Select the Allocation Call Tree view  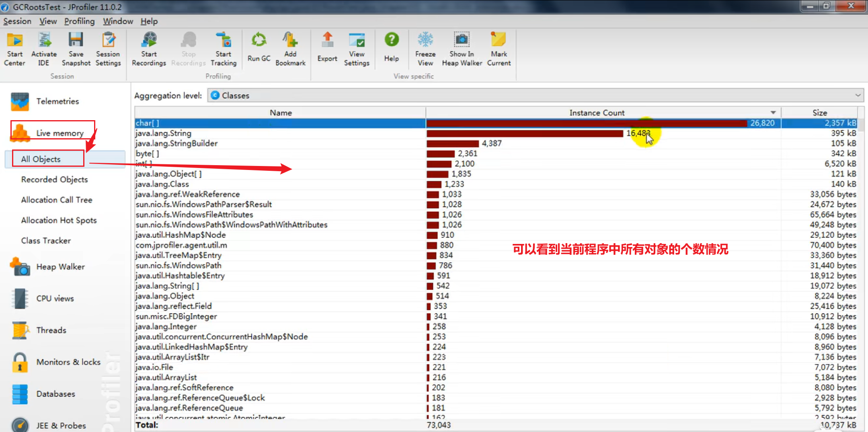[57, 200]
